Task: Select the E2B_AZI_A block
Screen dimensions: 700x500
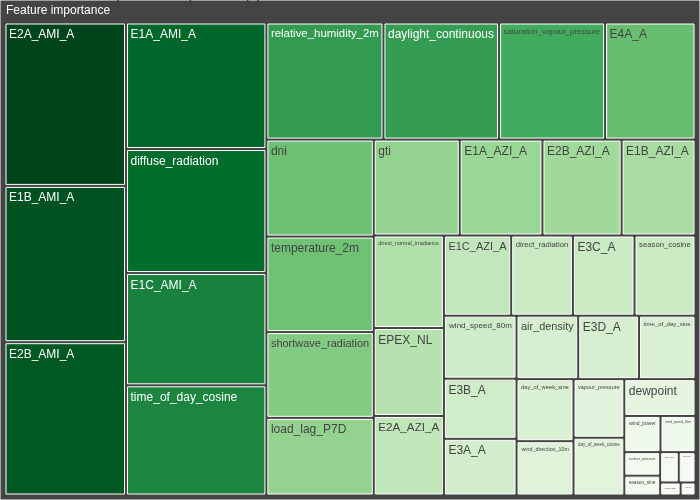Action: point(582,188)
